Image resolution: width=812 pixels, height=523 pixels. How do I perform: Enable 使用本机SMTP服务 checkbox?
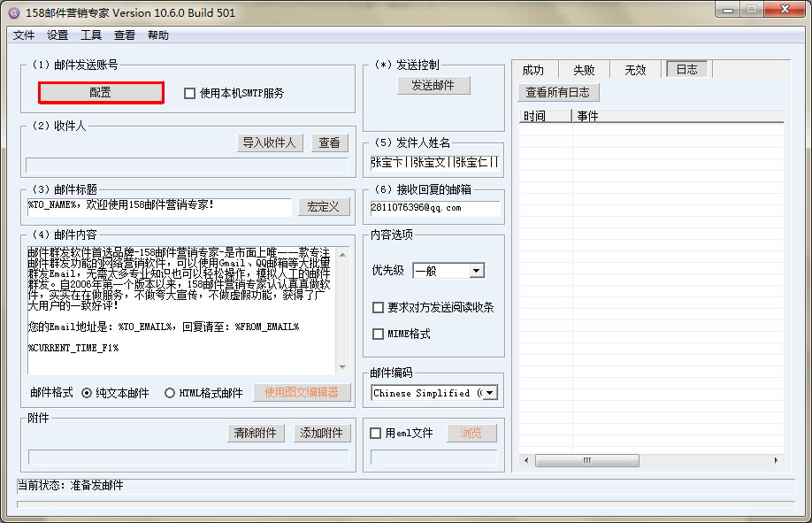[x=189, y=93]
